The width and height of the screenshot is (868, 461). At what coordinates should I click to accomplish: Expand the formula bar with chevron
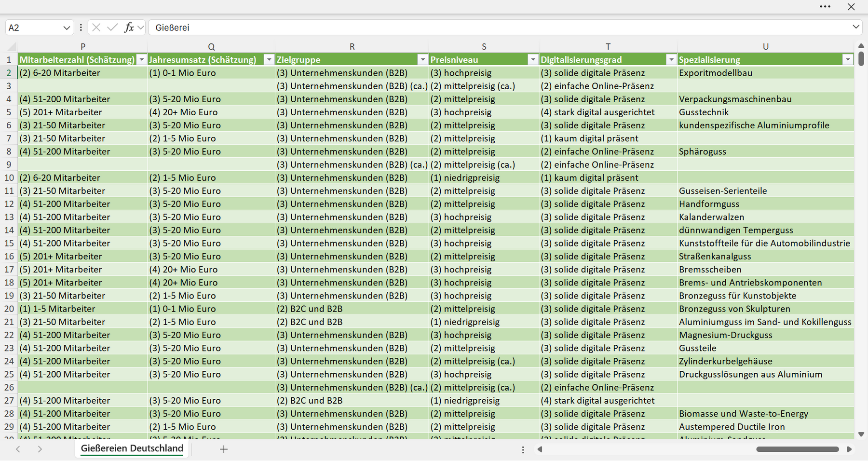(x=856, y=27)
